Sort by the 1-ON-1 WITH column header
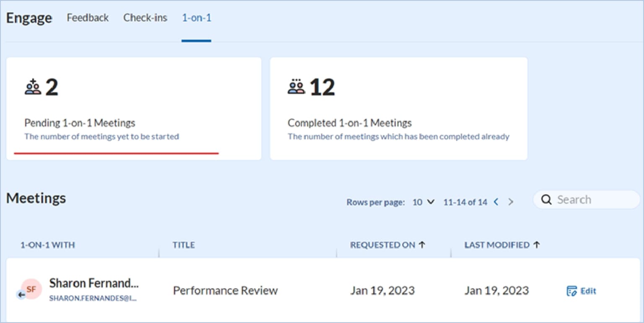644x323 pixels. [x=48, y=245]
